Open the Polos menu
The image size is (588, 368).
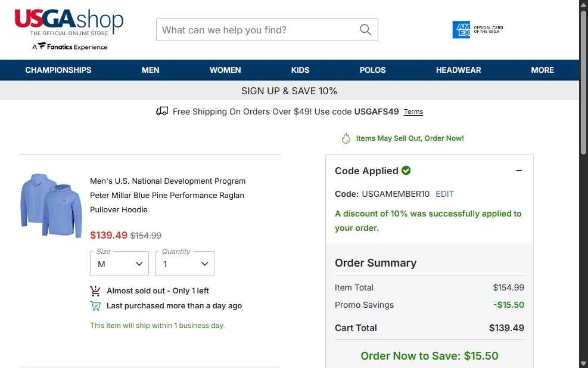click(x=372, y=70)
